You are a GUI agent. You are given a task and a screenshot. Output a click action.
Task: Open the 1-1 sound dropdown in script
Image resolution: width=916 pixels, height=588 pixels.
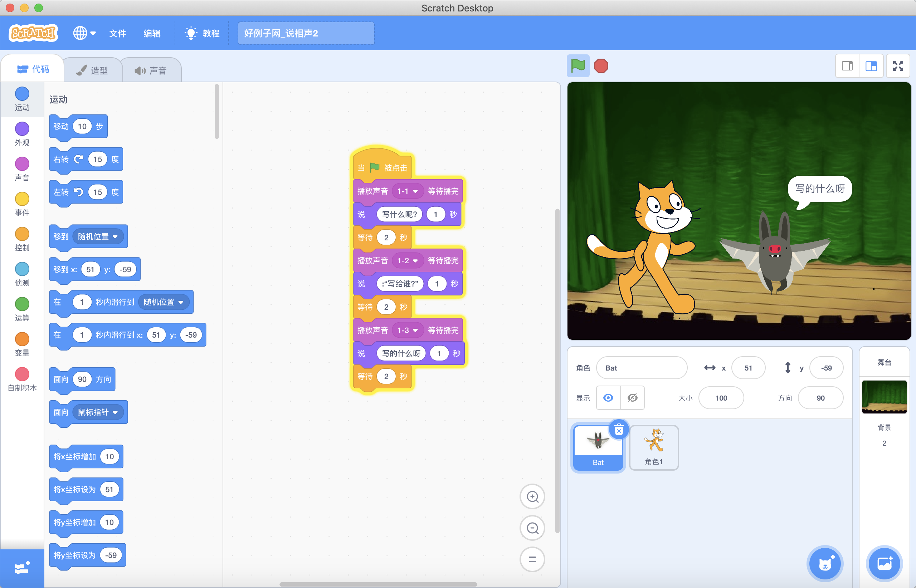click(408, 191)
